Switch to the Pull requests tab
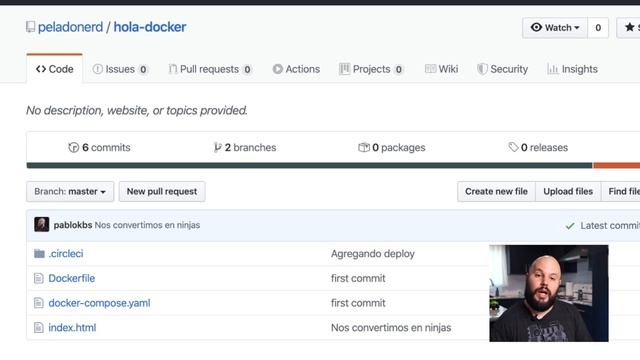The width and height of the screenshot is (640, 360). [x=210, y=69]
